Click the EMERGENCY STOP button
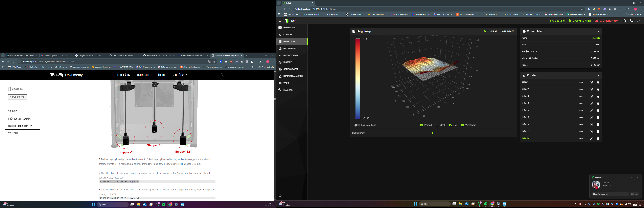The height and width of the screenshot is (208, 644). tap(607, 21)
